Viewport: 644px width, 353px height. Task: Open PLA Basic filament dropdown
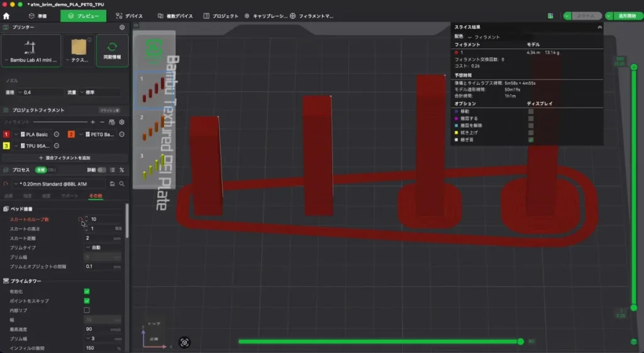33,135
